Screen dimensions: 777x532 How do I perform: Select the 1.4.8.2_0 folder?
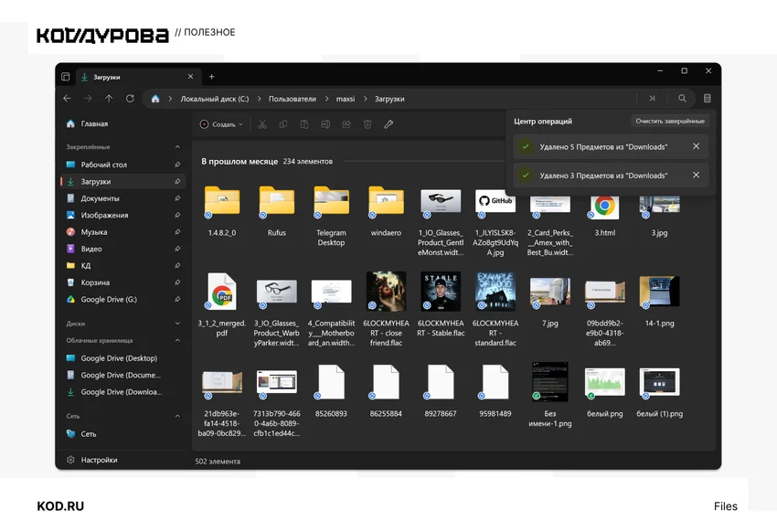click(222, 212)
